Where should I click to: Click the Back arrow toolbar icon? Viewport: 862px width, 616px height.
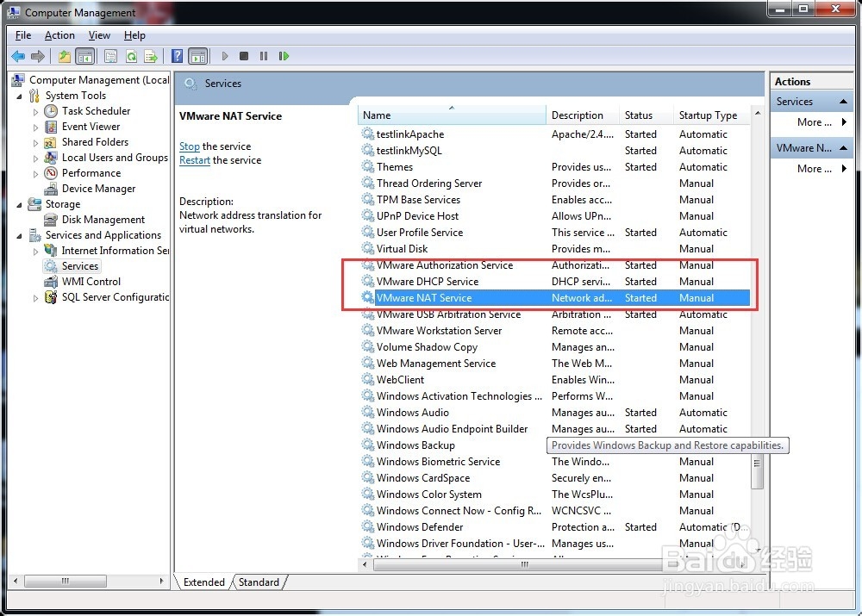18,56
